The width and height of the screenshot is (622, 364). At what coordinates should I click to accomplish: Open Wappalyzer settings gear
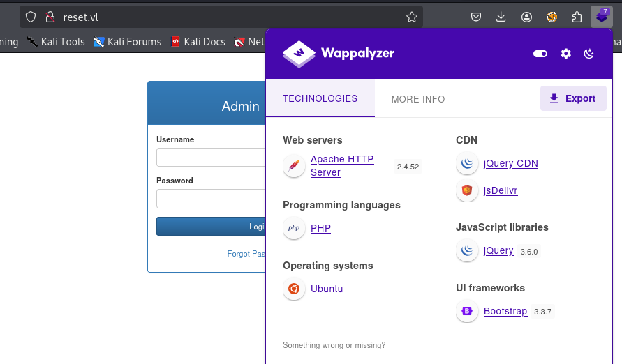click(x=565, y=54)
